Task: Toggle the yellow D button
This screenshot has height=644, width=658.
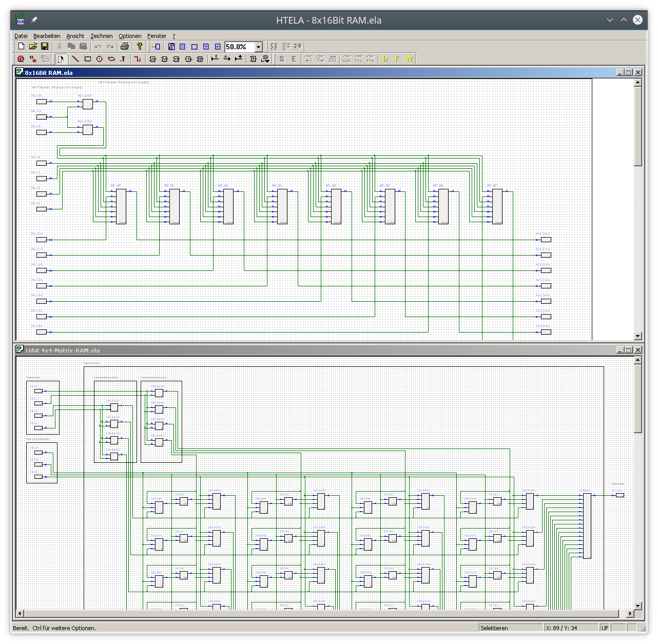Action: click(385, 59)
